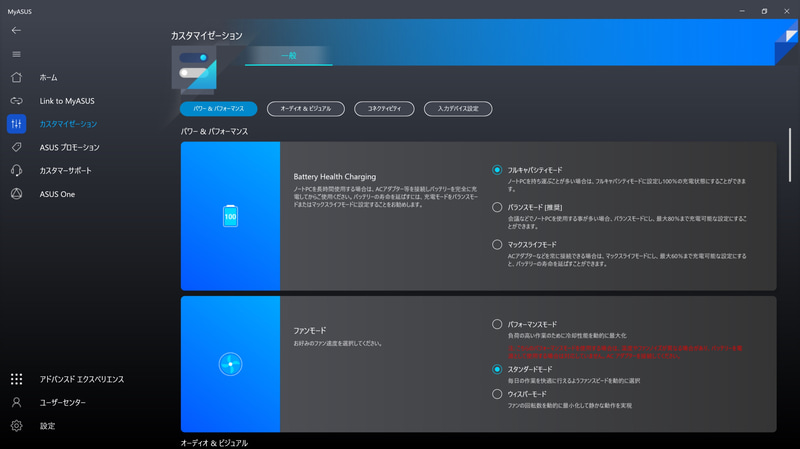Click the Battery Health Charging heading
The image size is (800, 449).
pos(335,177)
